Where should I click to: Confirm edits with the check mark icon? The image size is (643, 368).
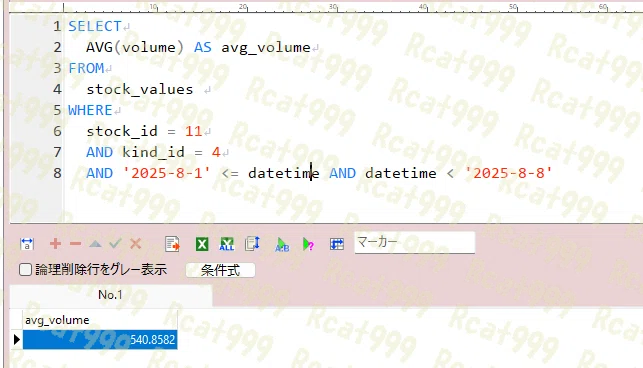(x=115, y=244)
